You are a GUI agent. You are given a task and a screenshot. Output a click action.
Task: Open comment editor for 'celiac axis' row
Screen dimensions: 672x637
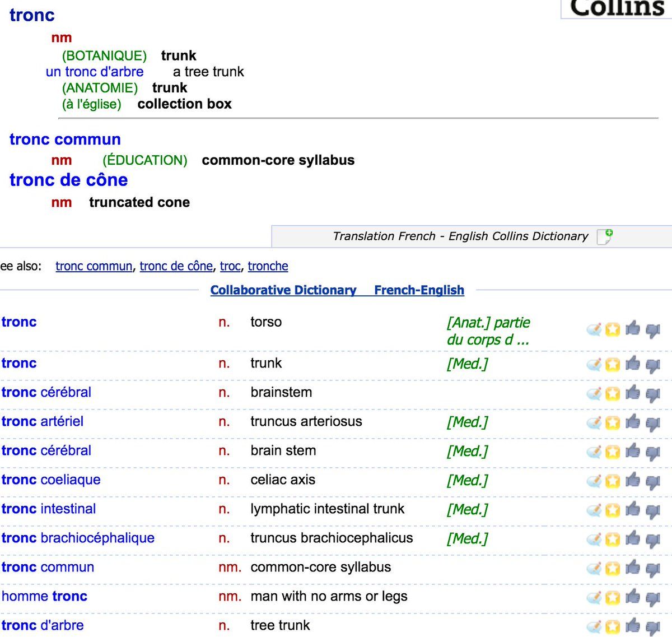594,481
